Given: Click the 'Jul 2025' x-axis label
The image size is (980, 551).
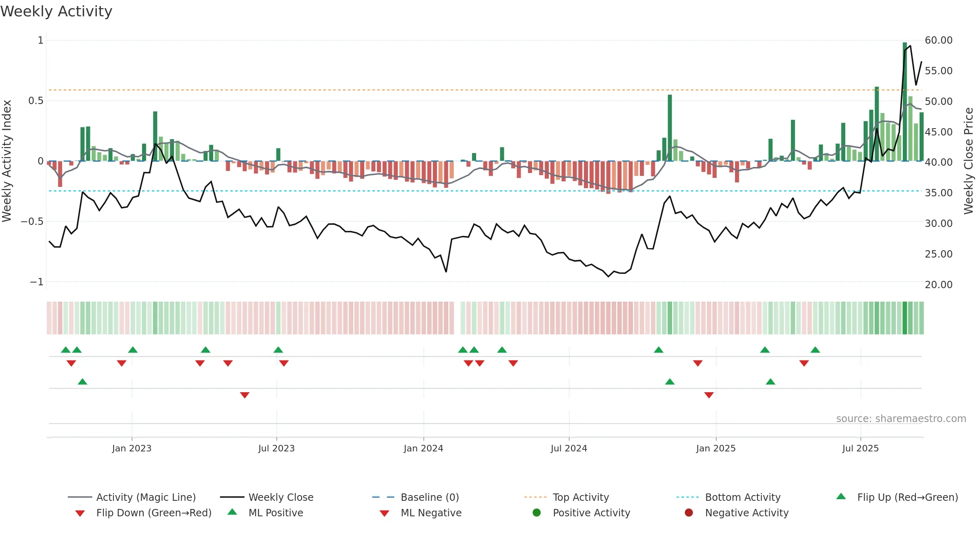Looking at the screenshot, I should 860,448.
